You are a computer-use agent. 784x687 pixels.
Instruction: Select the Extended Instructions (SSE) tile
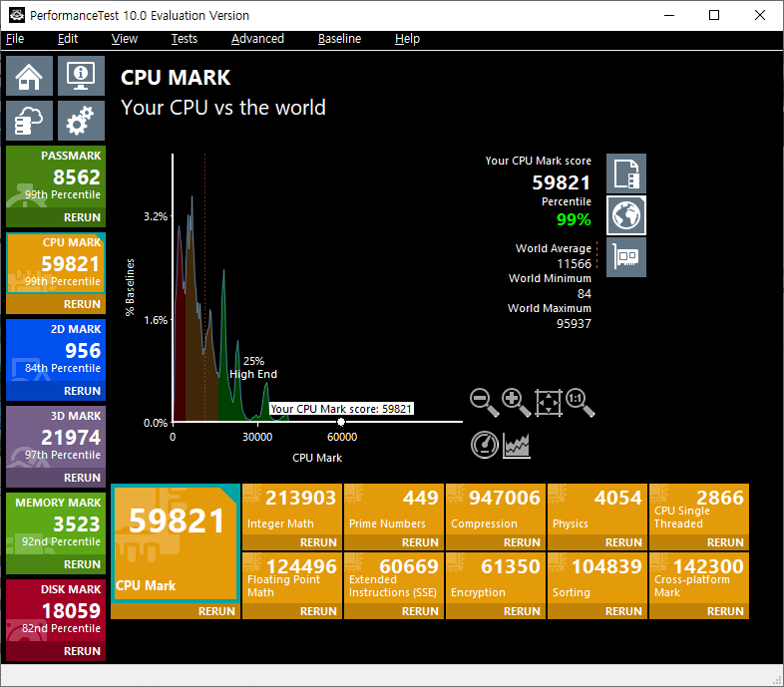(x=394, y=577)
